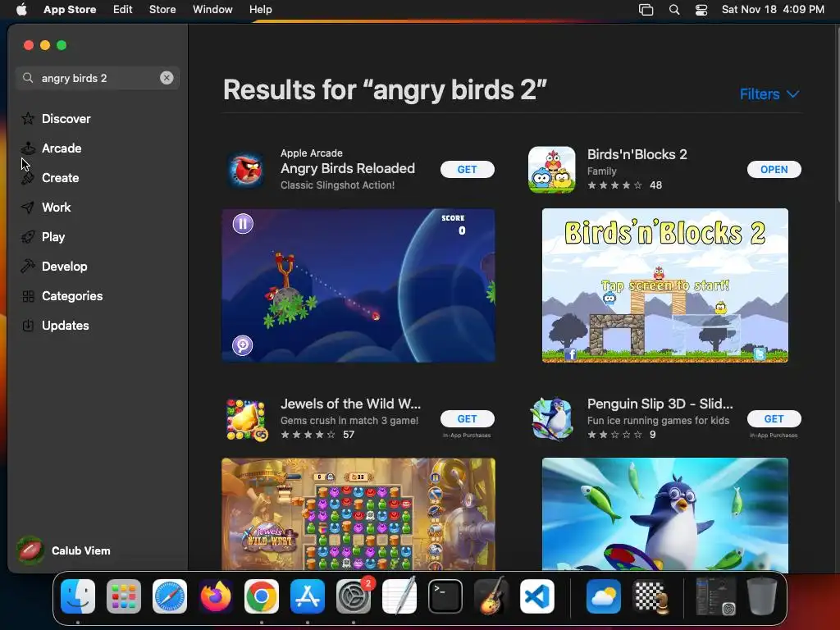Open TextEdit from the Dock
Viewport: 840px width, 630px height.
click(399, 596)
